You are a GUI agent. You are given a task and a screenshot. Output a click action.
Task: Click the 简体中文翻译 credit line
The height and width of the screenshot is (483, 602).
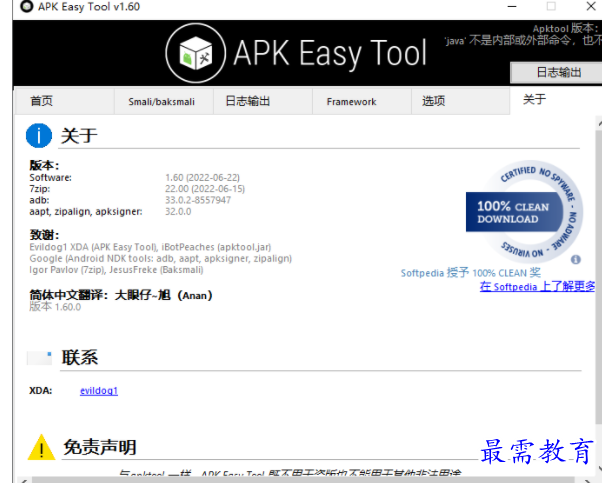click(121, 295)
